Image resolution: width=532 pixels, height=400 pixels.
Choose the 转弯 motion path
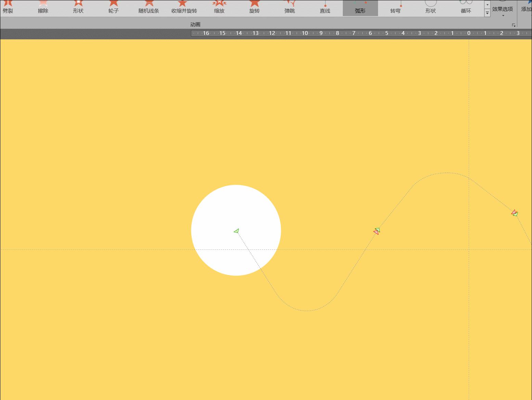395,8
